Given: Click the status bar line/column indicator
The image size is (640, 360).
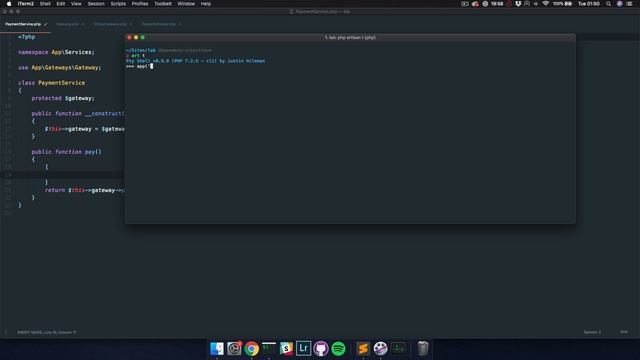Looking at the screenshot, I should [47, 332].
